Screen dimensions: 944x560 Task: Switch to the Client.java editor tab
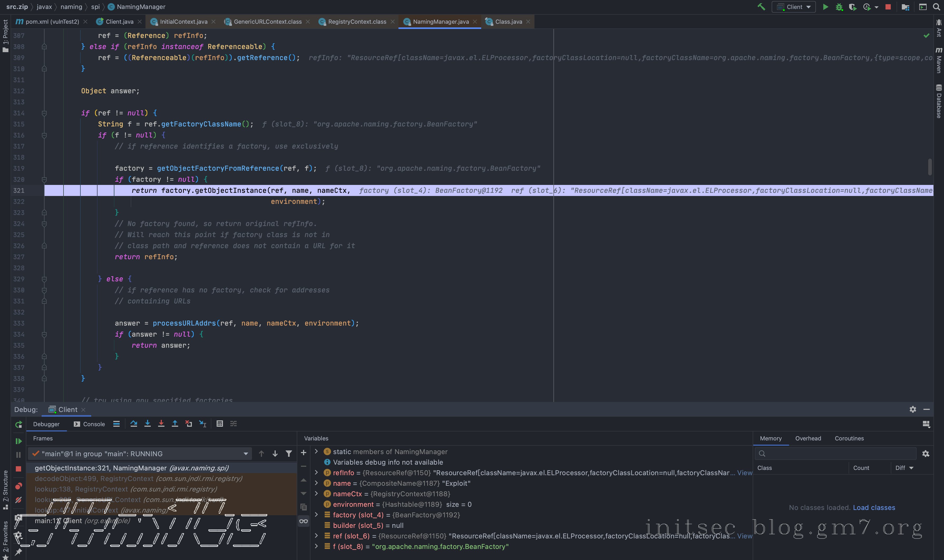119,22
